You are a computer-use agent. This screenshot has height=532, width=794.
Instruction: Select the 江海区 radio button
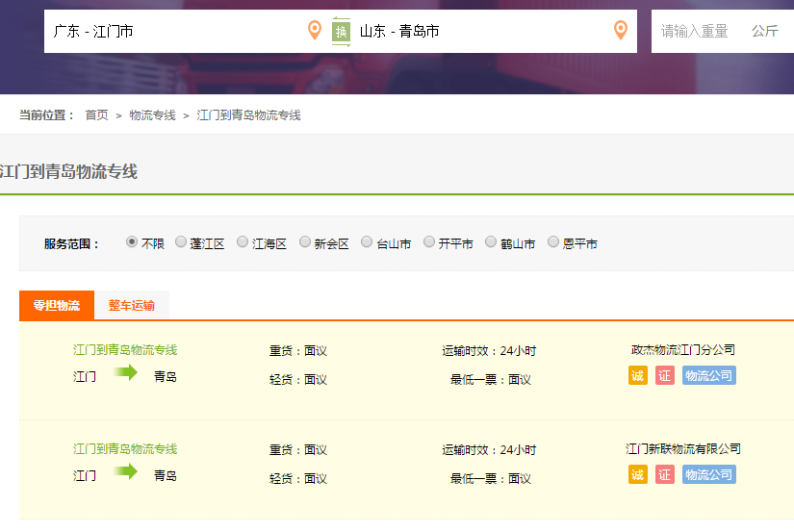[x=243, y=242]
